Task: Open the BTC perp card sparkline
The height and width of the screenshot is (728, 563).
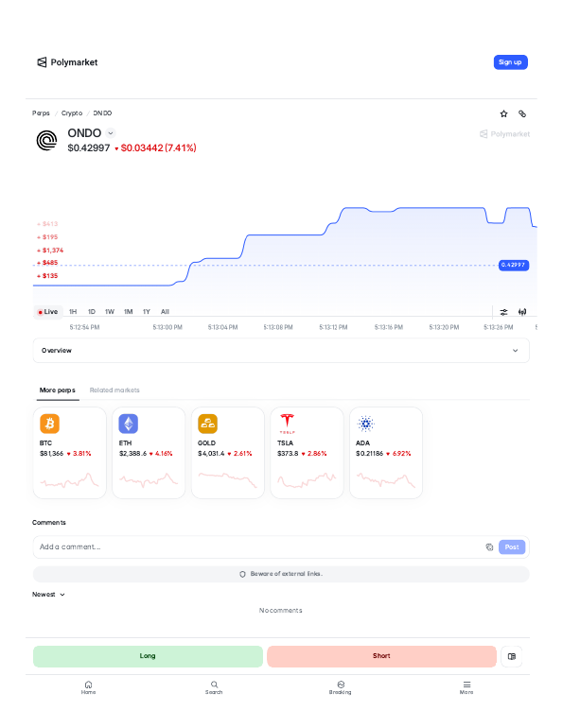Action: point(70,480)
